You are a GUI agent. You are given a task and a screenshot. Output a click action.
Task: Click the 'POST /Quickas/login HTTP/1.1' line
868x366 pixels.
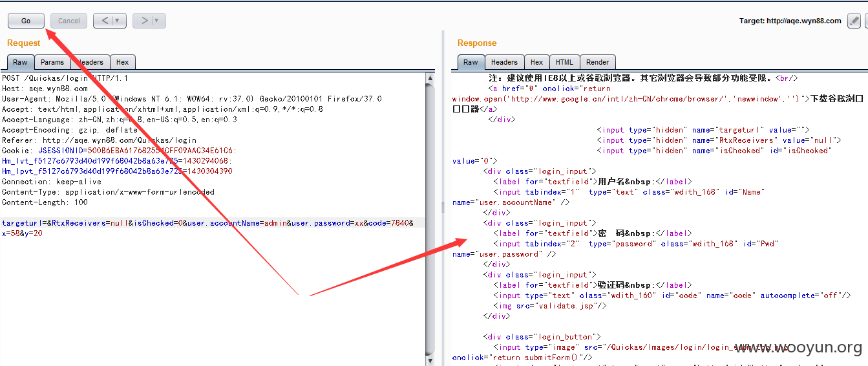pyautogui.click(x=65, y=78)
